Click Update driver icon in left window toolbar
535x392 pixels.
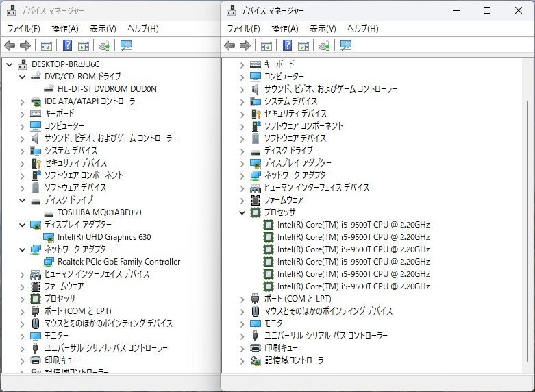(104, 45)
